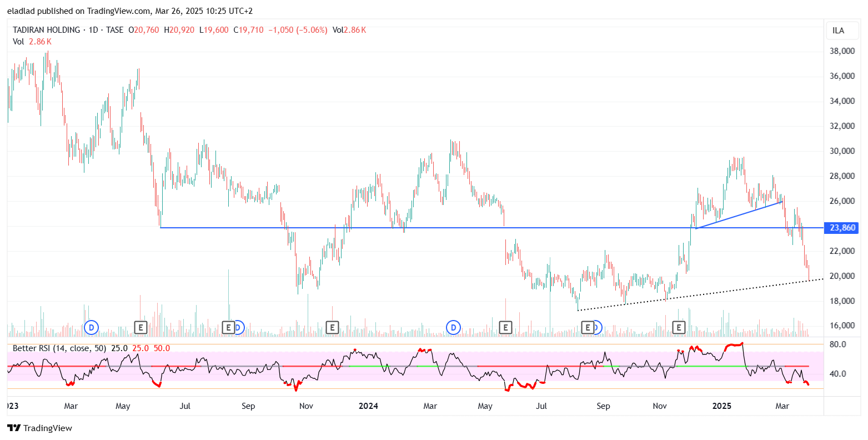The height and width of the screenshot is (440, 868).
Task: Select the earnings marker near late May 2024
Action: (505, 328)
